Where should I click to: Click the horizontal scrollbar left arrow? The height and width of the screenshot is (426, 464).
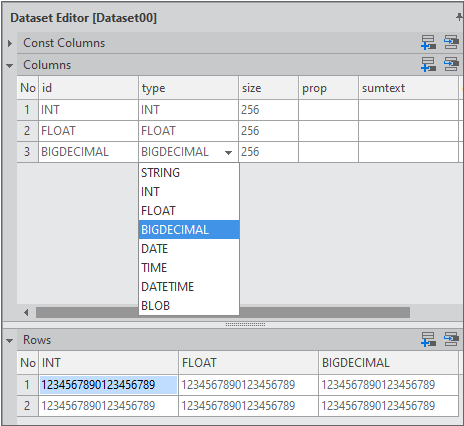click(x=26, y=312)
